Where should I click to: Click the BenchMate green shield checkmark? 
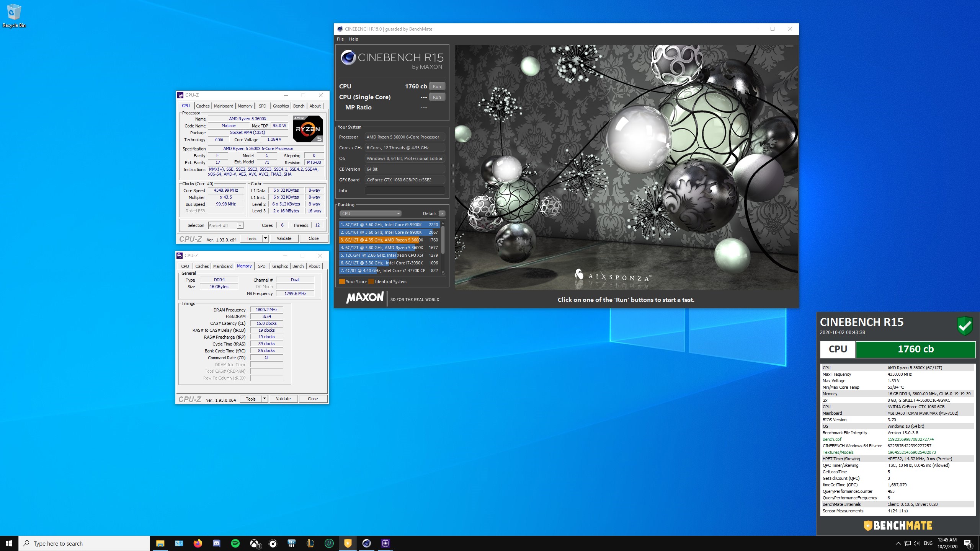pos(965,326)
